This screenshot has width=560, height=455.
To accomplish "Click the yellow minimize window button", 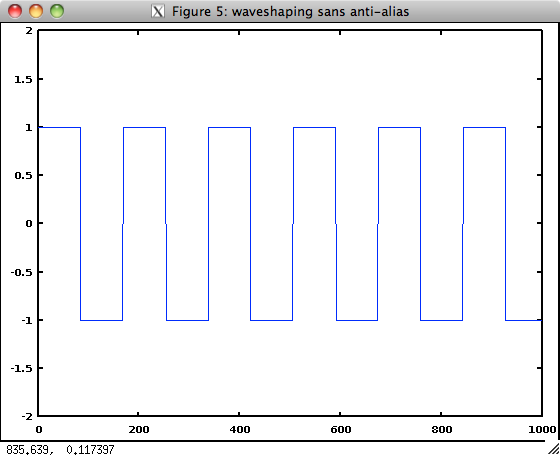I will [x=36, y=11].
